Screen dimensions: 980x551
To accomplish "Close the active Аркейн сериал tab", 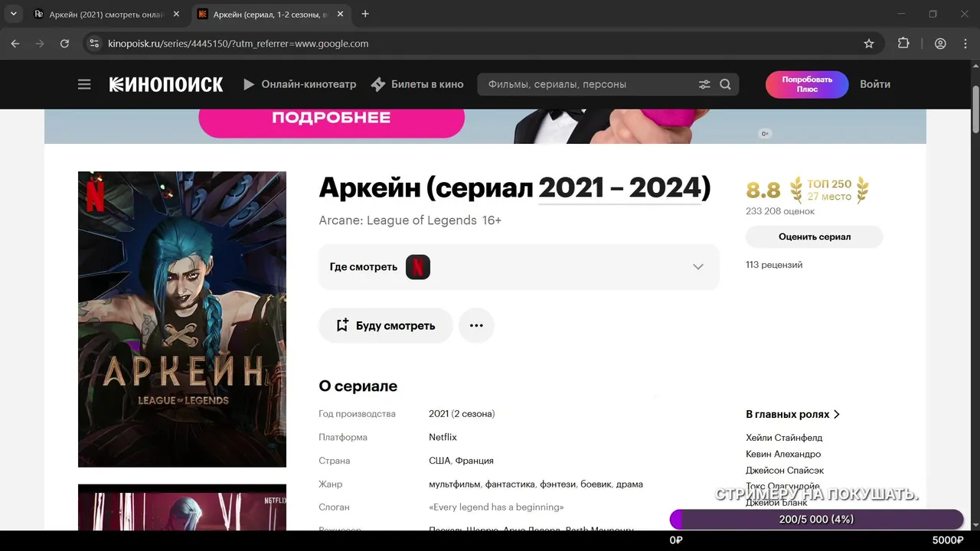I will [x=341, y=14].
